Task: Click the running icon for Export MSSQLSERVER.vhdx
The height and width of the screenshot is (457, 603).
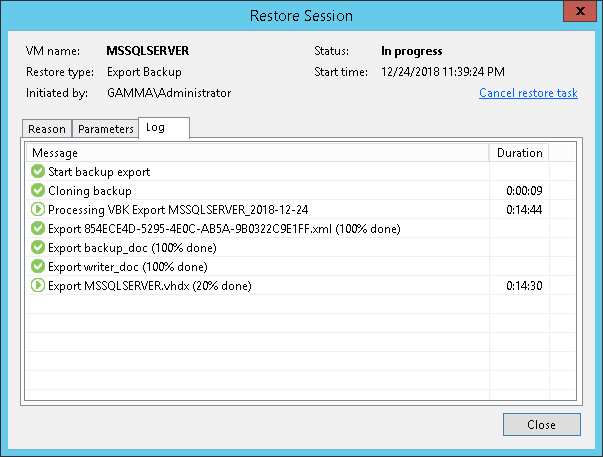Action: pos(38,286)
